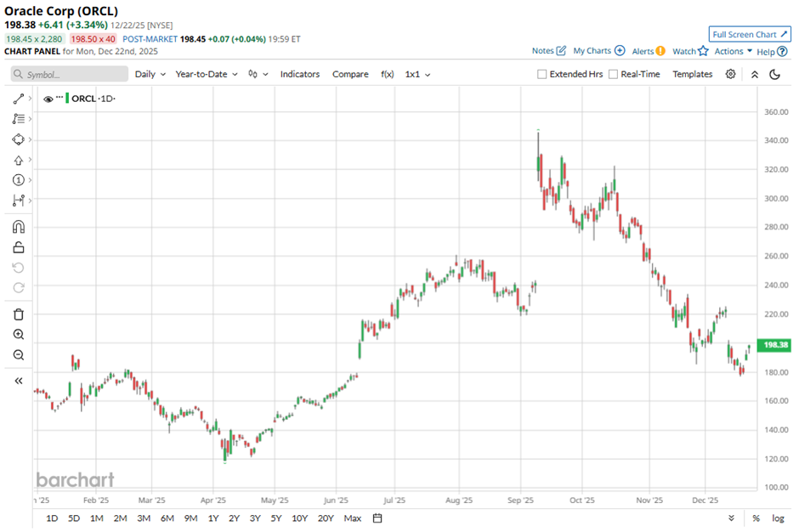Viewport: 799px width, 532px height.
Task: Open Compare menu
Action: (x=350, y=75)
